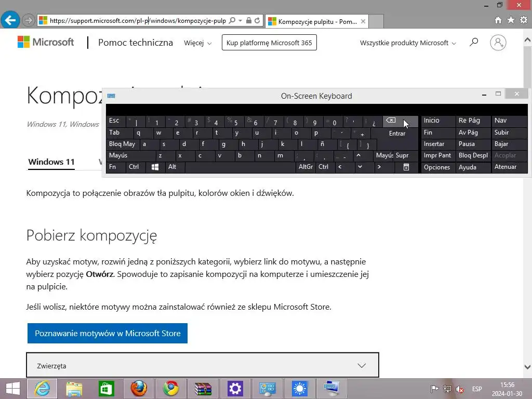Expand the Zwierzęta category section
This screenshot has height=399, width=532.
tap(203, 365)
